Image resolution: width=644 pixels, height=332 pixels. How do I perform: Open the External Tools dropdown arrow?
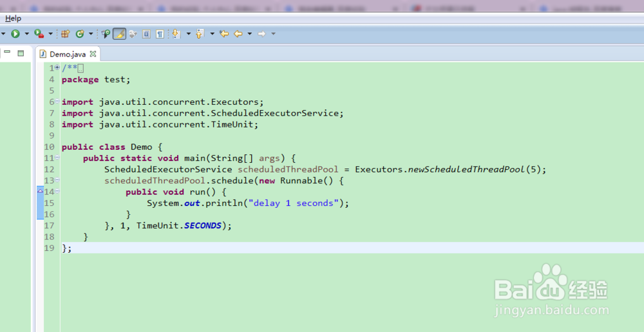pos(50,33)
